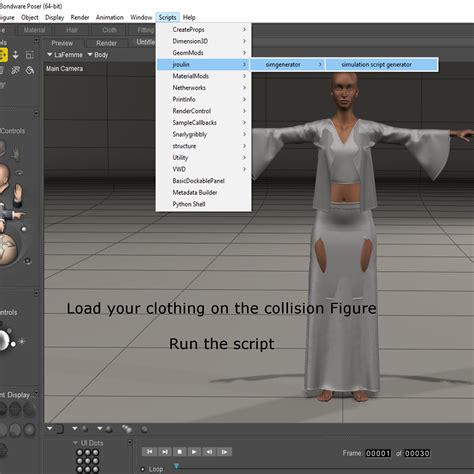The width and height of the screenshot is (474, 474).
Task: Choose simulation script generator menu item
Action: coord(382,64)
